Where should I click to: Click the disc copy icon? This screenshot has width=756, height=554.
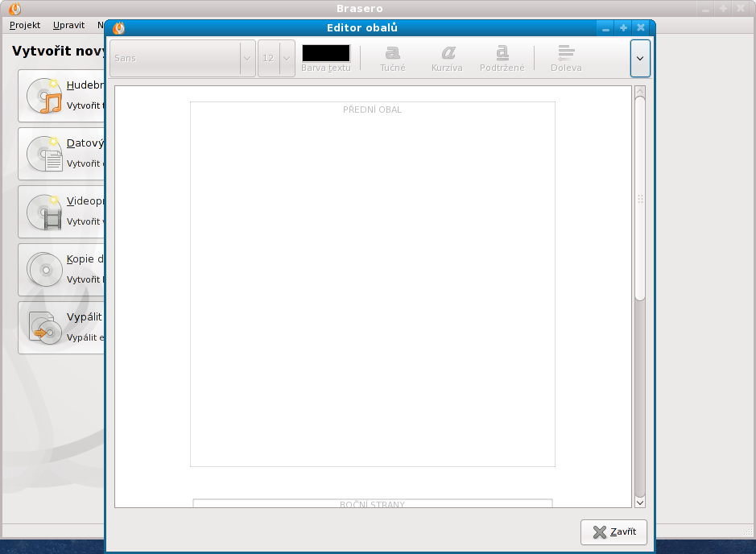[x=43, y=270]
